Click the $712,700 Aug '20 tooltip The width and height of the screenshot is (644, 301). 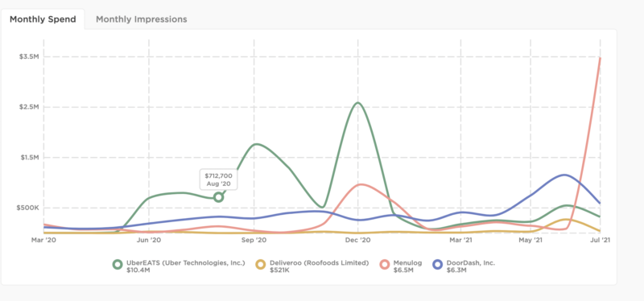click(218, 179)
